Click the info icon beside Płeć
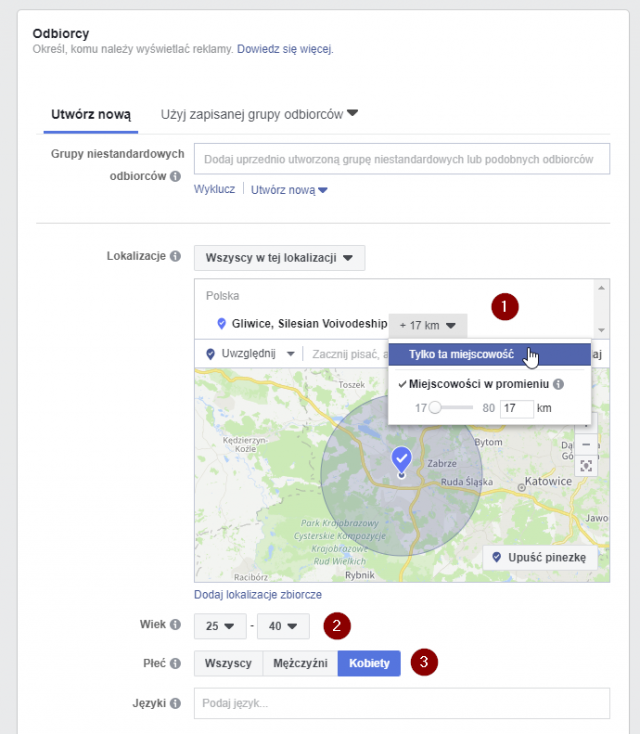Screen dimensions: 640x734 click(x=175, y=662)
